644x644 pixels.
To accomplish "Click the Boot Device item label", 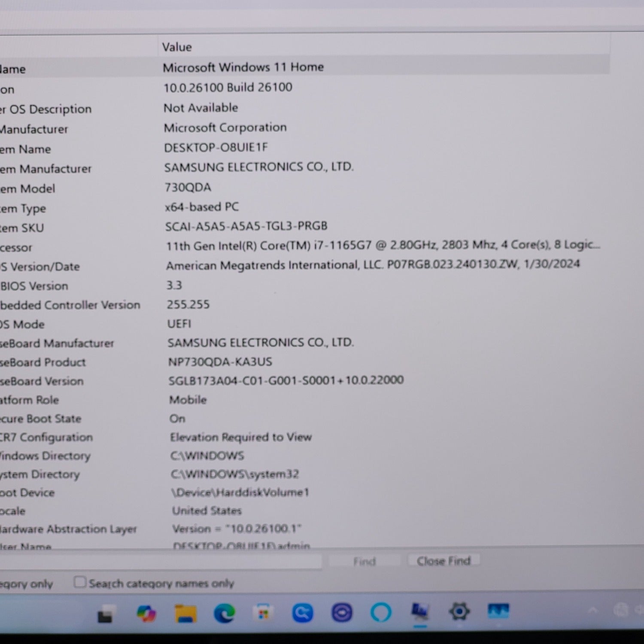I will (27, 493).
